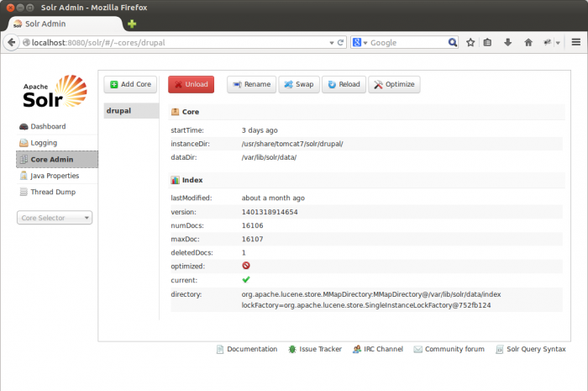This screenshot has width=588, height=391.
Task: Click the Apache Solr logo
Action: [x=55, y=92]
